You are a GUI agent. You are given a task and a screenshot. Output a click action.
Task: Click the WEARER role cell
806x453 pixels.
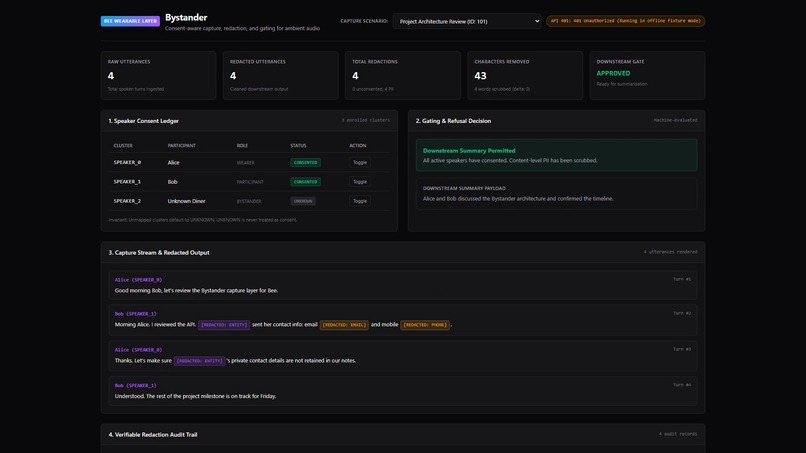tap(245, 162)
